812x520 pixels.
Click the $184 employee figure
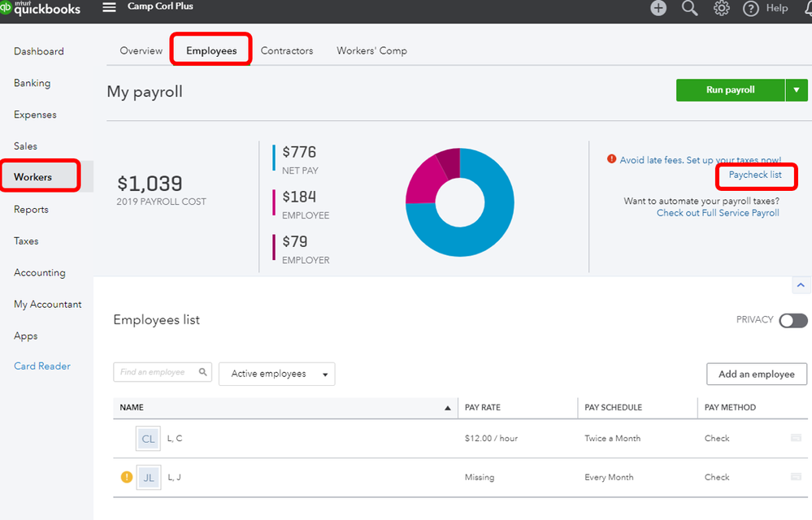[x=299, y=197]
